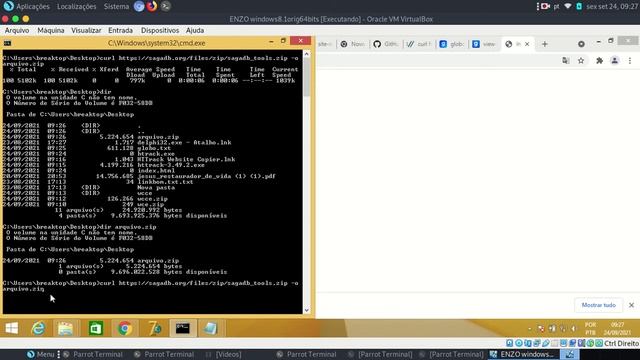Click the pt keyboard layout indicator
Image resolution: width=640 pixels, height=360 pixels.
(x=557, y=6)
